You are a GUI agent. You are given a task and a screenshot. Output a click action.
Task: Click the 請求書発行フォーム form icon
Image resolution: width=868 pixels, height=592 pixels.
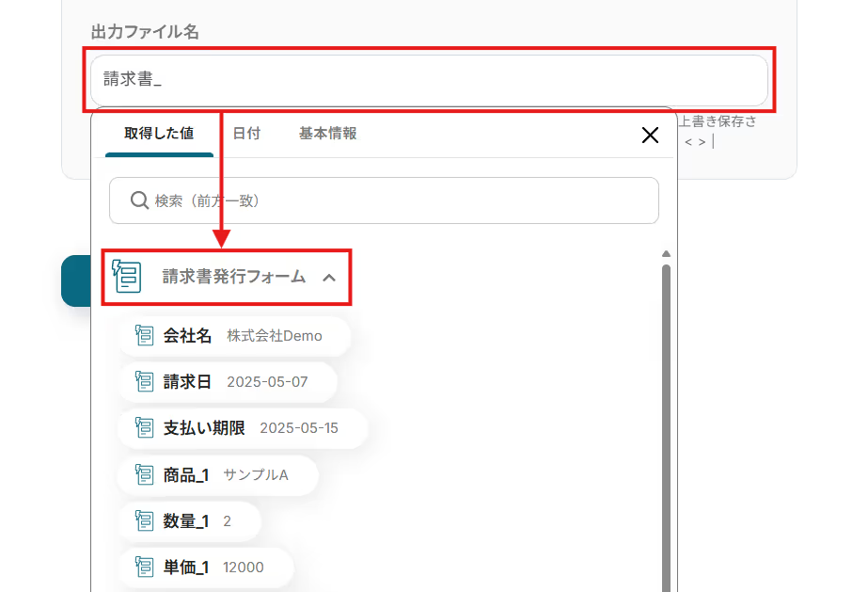click(x=127, y=276)
